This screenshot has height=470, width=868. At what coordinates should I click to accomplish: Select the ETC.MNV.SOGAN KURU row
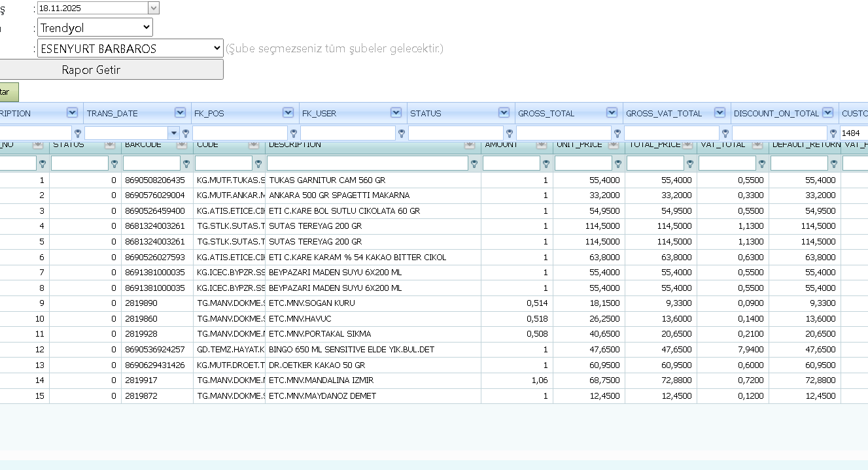point(434,303)
